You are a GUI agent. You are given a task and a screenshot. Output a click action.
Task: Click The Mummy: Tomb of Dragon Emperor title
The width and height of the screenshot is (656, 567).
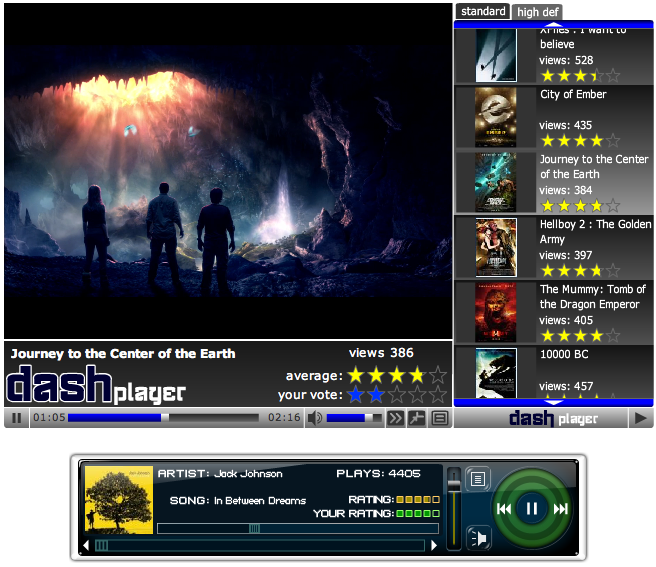592,297
